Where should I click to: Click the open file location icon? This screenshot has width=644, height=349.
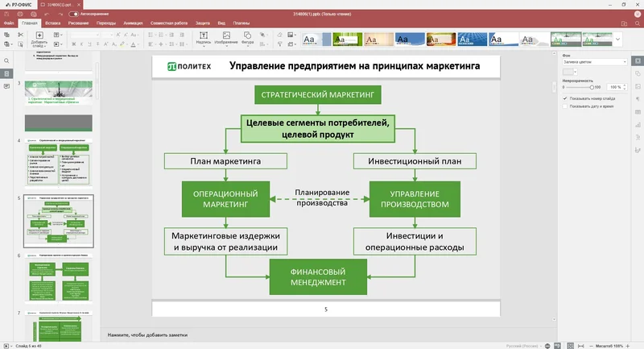625,23
